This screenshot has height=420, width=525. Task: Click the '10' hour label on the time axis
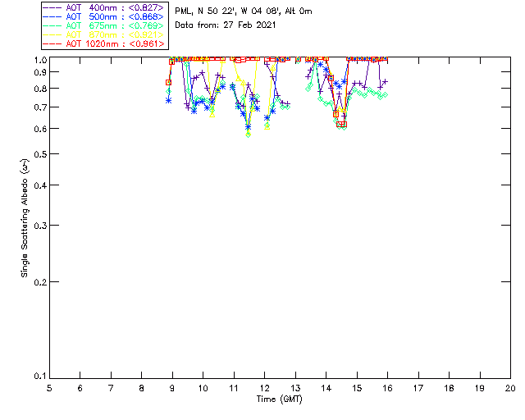[x=203, y=388]
